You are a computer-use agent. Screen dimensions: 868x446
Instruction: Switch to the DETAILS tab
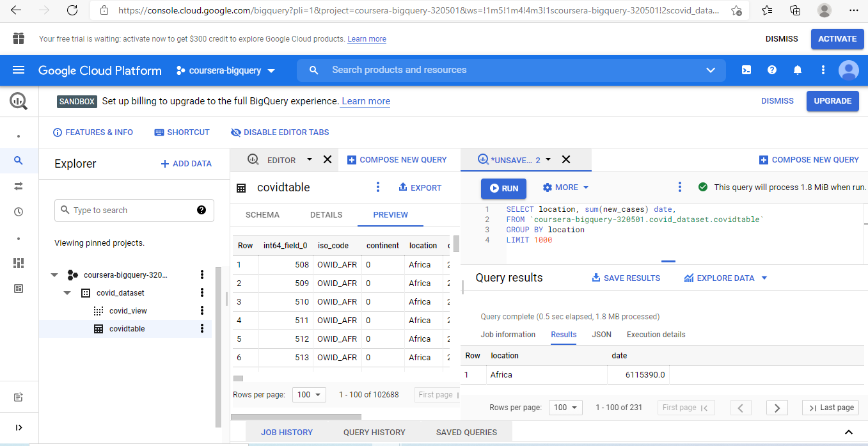(x=326, y=214)
